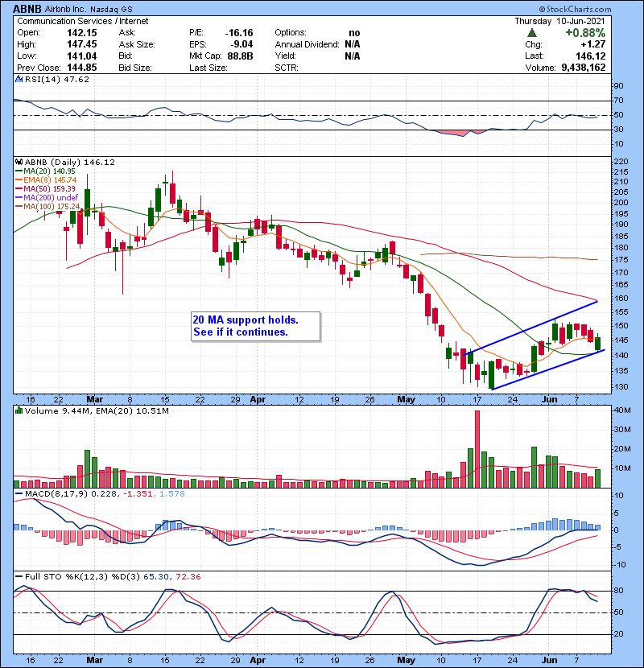Click the Apr label on date axis
This screenshot has width=644, height=668.
pos(257,398)
